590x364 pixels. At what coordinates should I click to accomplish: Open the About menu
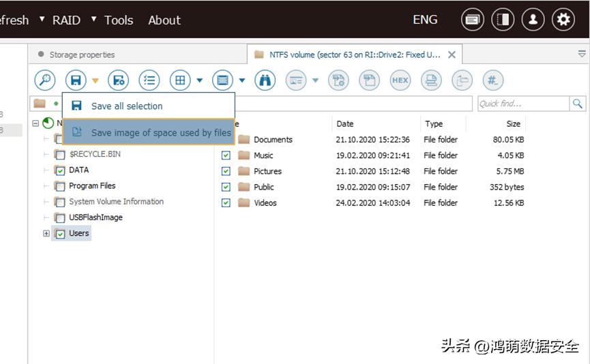(x=164, y=20)
